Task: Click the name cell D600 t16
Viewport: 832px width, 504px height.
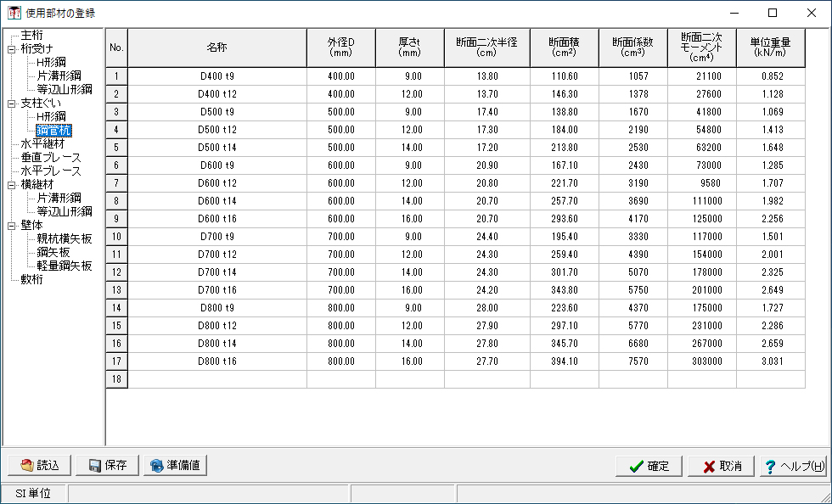Action: [217, 219]
